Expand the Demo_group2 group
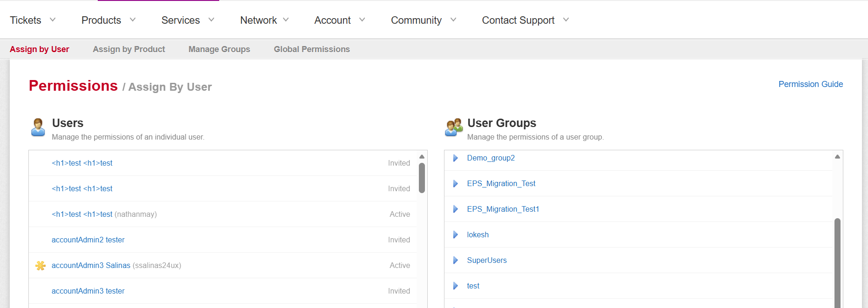 coord(456,158)
